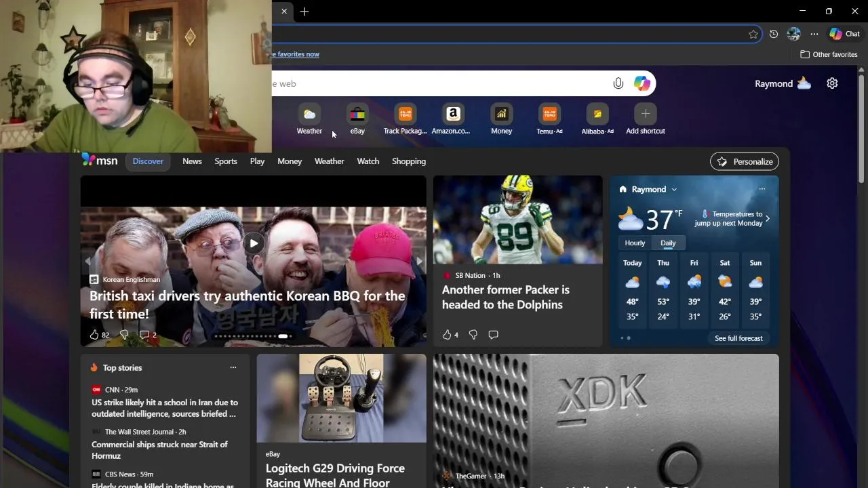Open the browser profile avatar
Viewport: 868px width, 488px height.
(794, 34)
